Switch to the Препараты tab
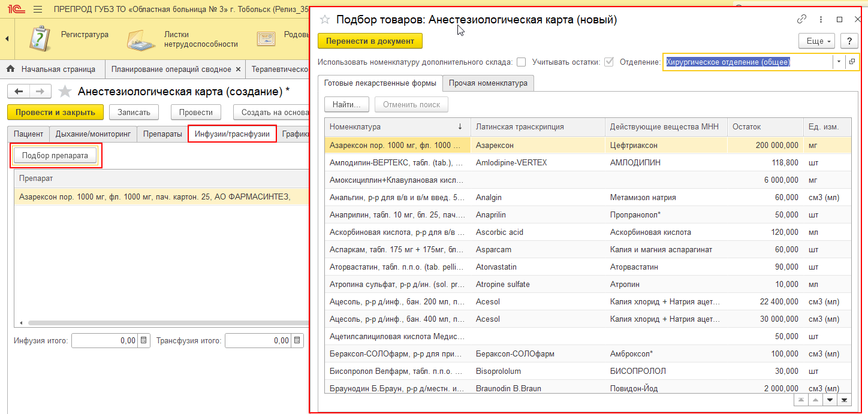Viewport: 868px width, 414px height. pyautogui.click(x=162, y=134)
